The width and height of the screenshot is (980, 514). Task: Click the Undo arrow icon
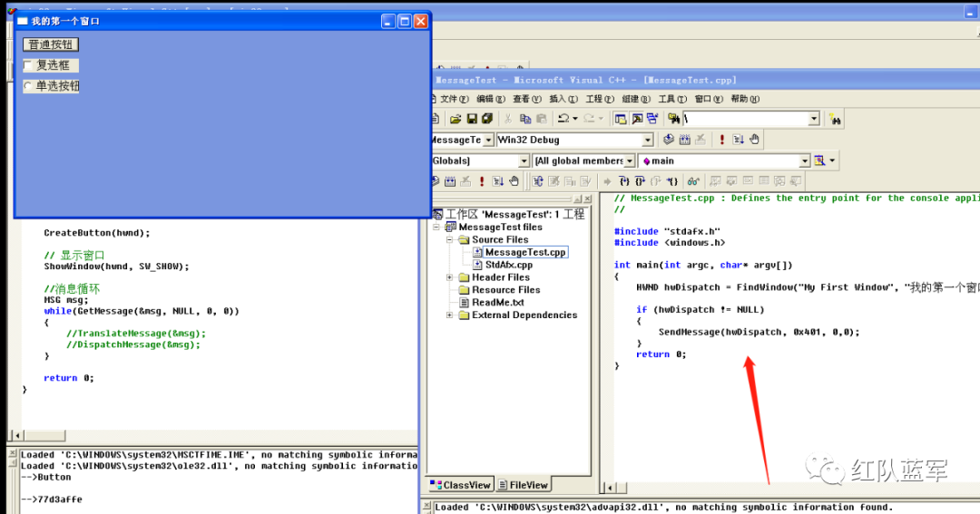(x=563, y=119)
